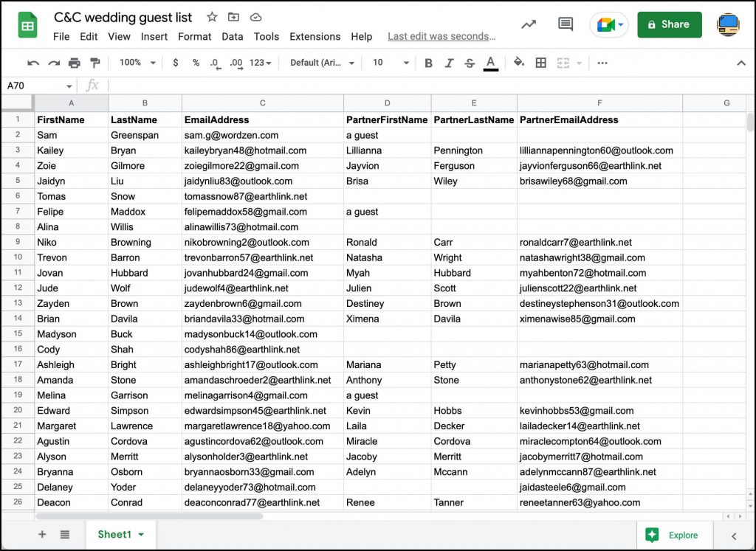
Task: Click the borders grid icon
Action: point(540,63)
